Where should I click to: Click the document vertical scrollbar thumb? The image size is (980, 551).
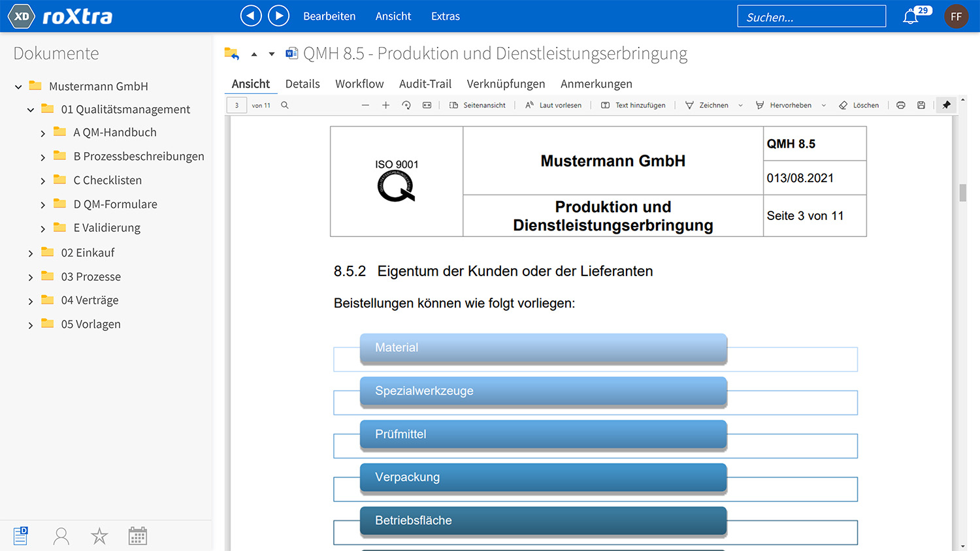tap(962, 193)
